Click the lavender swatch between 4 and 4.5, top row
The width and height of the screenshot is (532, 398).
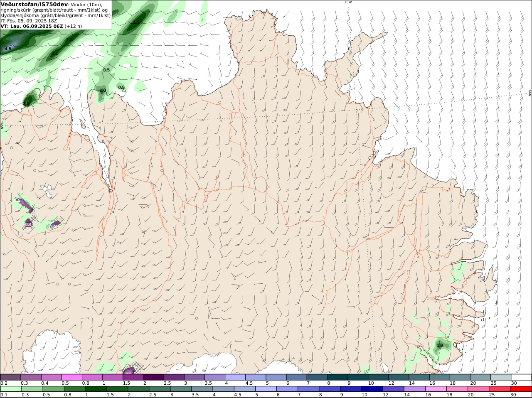[x=235, y=377]
